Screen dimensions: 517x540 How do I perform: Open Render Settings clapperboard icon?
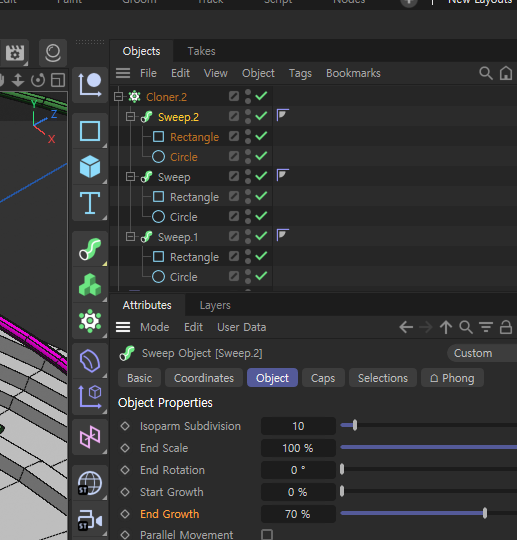pos(15,53)
